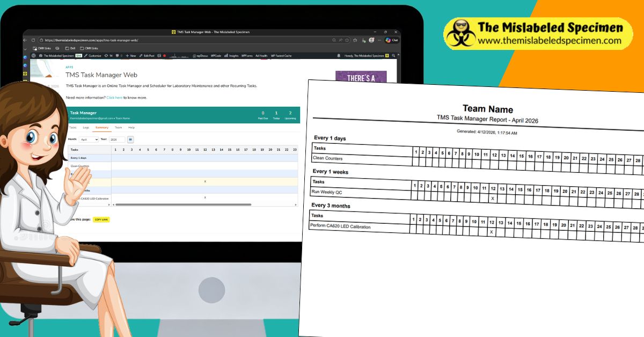Click the print report icon beside Year
The height and width of the screenshot is (337, 644).
130,140
